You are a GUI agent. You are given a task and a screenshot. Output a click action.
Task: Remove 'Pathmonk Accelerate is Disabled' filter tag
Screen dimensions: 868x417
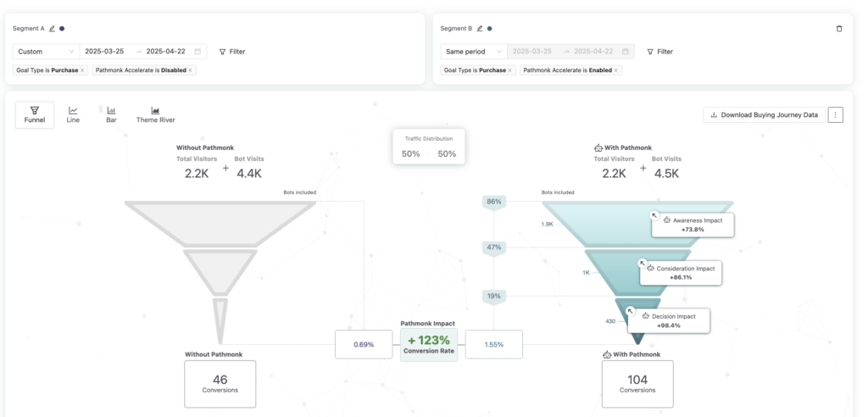pos(190,70)
